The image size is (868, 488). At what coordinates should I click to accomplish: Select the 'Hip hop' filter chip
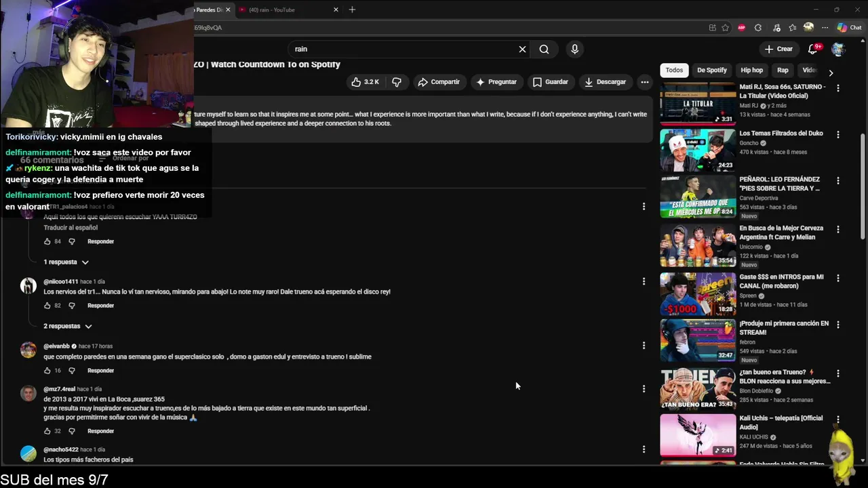click(x=751, y=70)
